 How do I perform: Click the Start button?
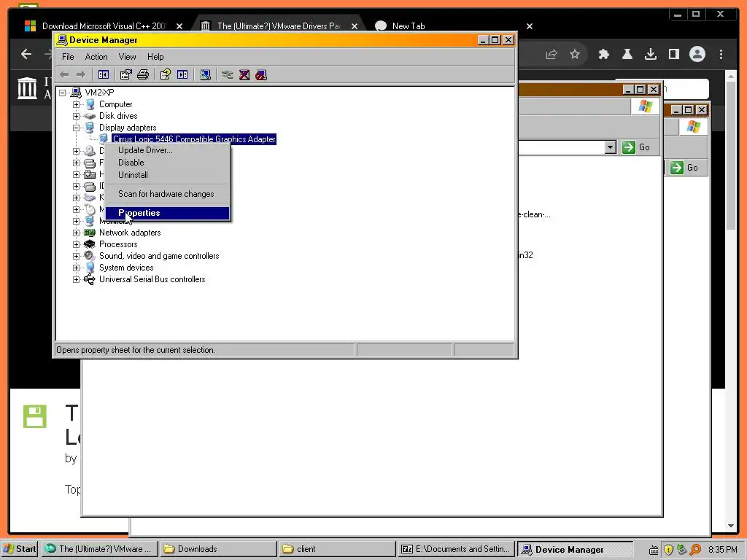pos(20,549)
